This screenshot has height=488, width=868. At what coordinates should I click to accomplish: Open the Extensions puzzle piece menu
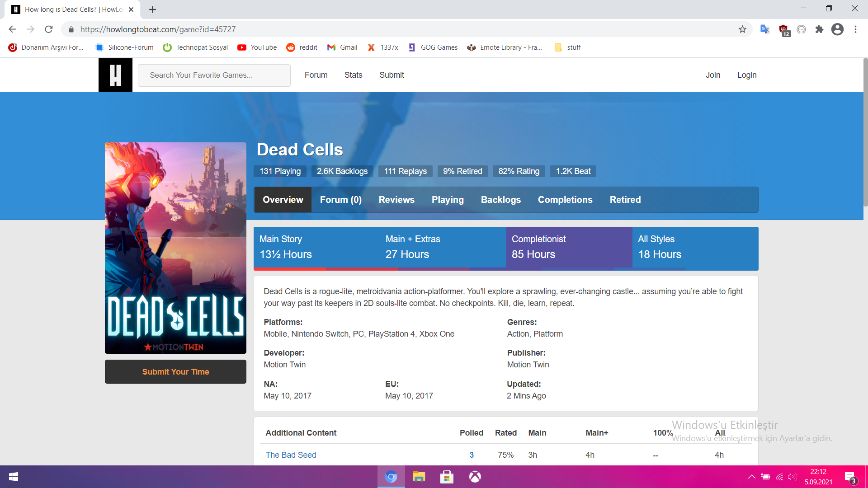click(819, 29)
